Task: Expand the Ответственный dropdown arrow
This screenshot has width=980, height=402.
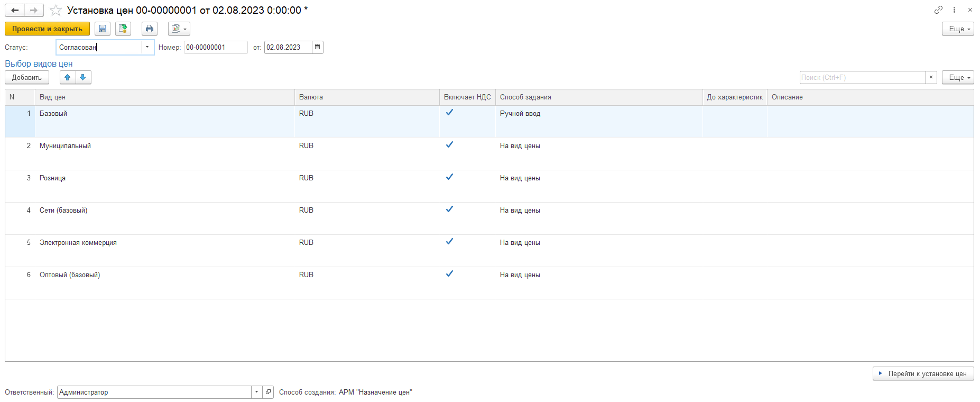Action: [x=256, y=392]
